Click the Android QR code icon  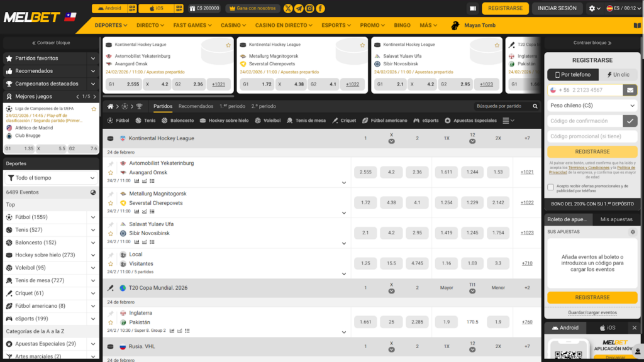[132, 8]
